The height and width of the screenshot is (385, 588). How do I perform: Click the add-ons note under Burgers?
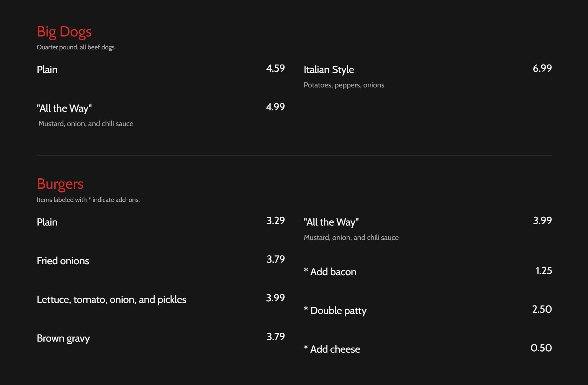(x=88, y=200)
